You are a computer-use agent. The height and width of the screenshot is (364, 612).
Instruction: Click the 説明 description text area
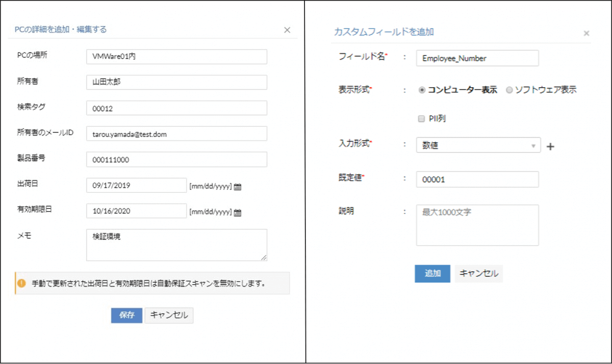477,225
